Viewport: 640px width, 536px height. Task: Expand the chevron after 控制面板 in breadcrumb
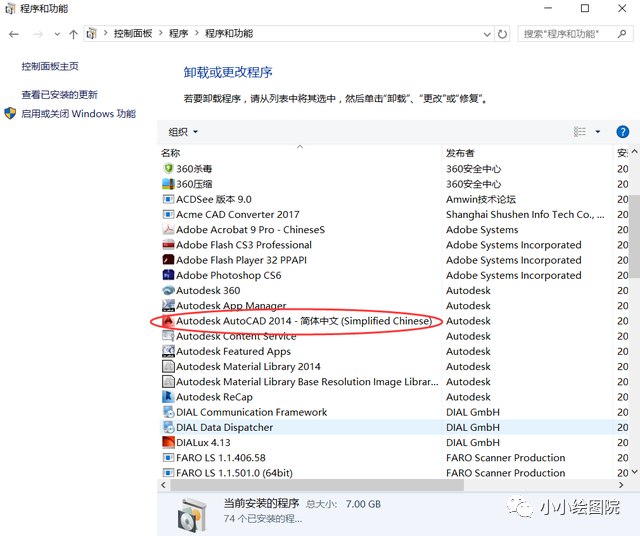[161, 33]
